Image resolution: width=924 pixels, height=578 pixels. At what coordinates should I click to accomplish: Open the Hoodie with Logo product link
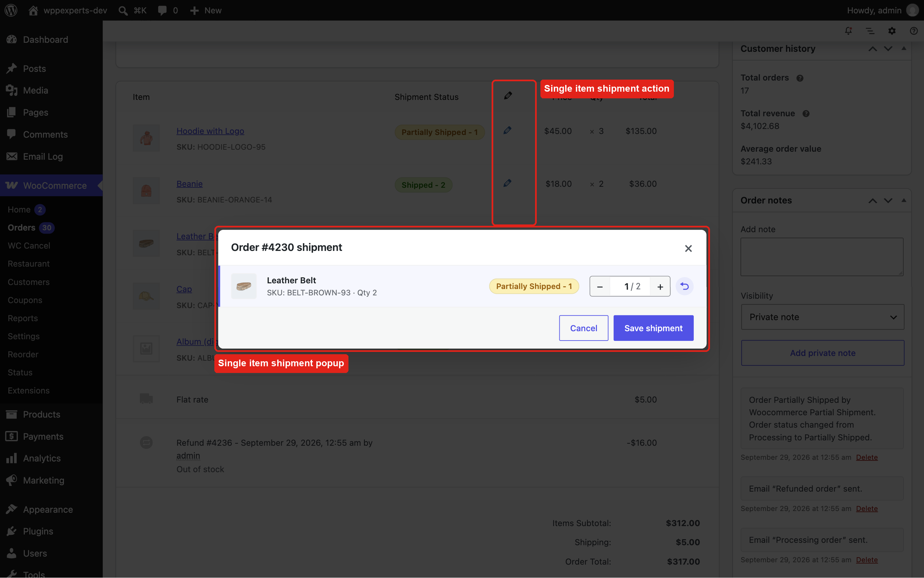(210, 131)
